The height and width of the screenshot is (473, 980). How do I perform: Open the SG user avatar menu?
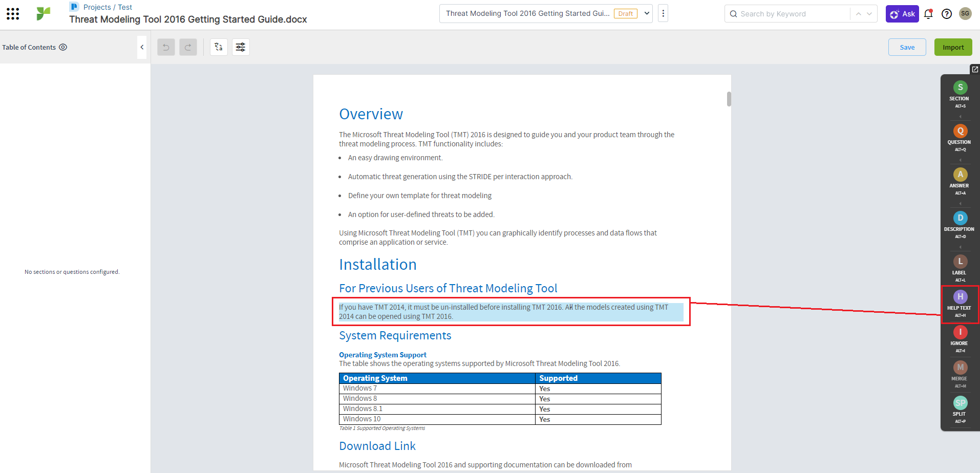pos(965,13)
